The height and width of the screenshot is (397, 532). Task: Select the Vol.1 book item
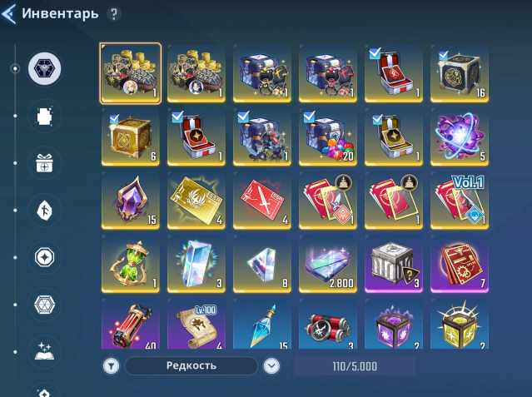click(x=460, y=201)
